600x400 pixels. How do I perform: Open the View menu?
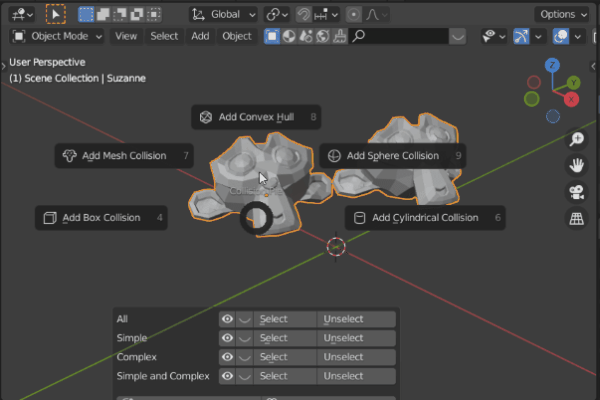coord(126,36)
